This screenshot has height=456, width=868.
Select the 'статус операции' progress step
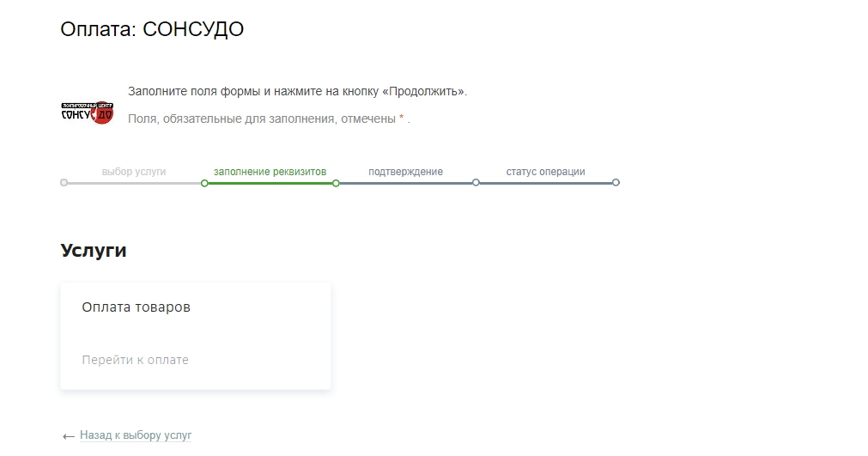coord(545,172)
